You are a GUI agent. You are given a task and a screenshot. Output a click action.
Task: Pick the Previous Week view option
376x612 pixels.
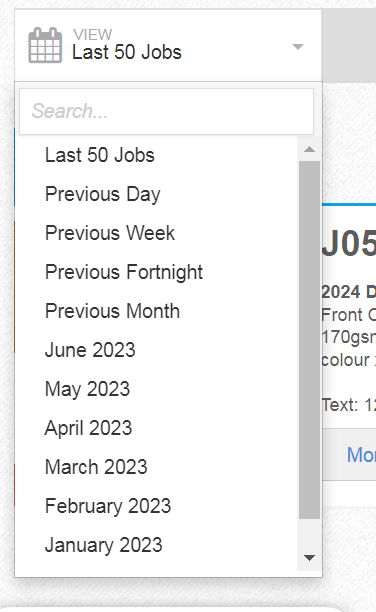pos(157,233)
